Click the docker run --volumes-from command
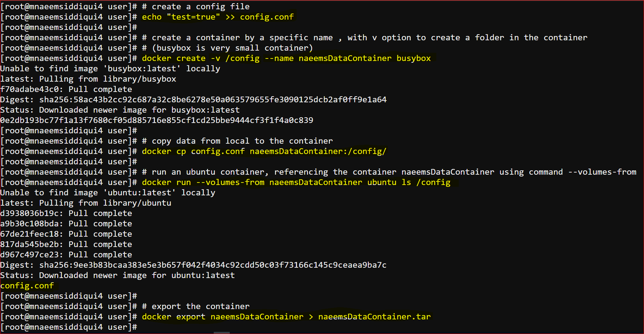The height and width of the screenshot is (334, 644). (x=296, y=183)
